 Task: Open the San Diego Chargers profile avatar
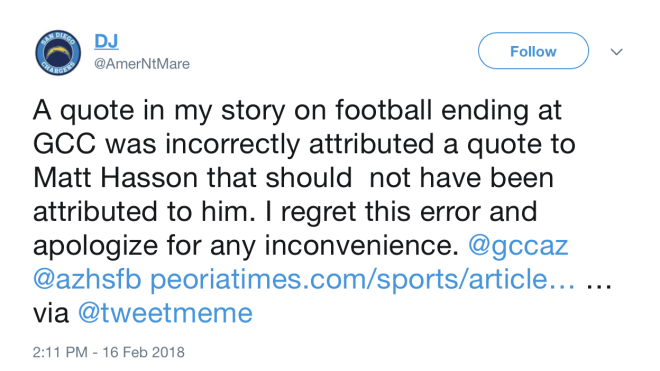(58, 53)
